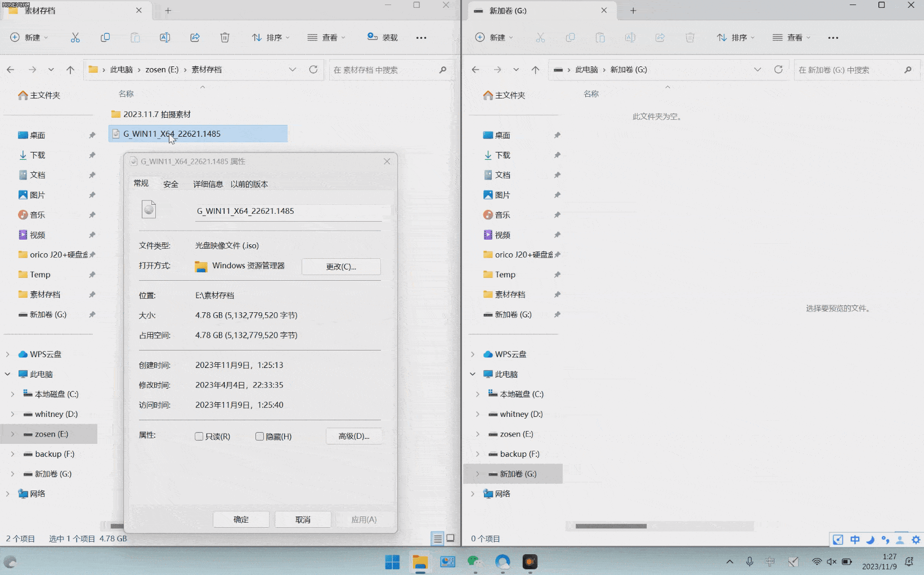The image size is (924, 575).
Task: Select the G_WIN11_X64_22621.1485 file in the list
Action: click(x=198, y=134)
